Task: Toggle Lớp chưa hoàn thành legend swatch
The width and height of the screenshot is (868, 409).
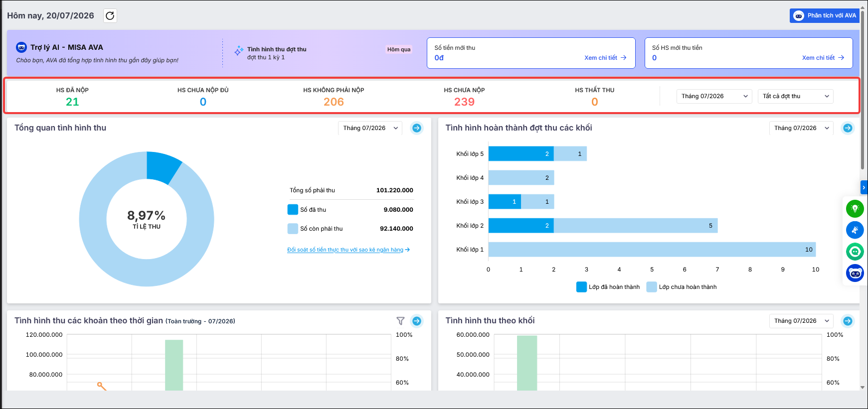Action: [652, 287]
